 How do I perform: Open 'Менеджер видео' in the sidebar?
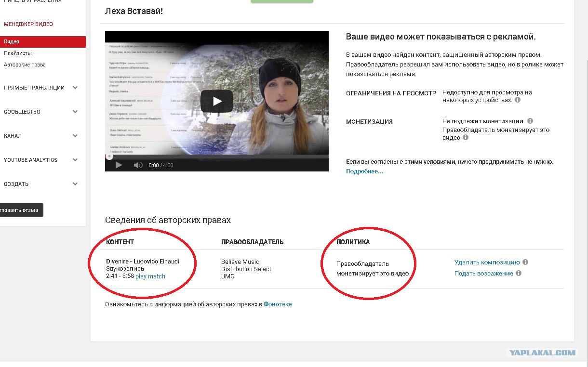click(x=28, y=24)
